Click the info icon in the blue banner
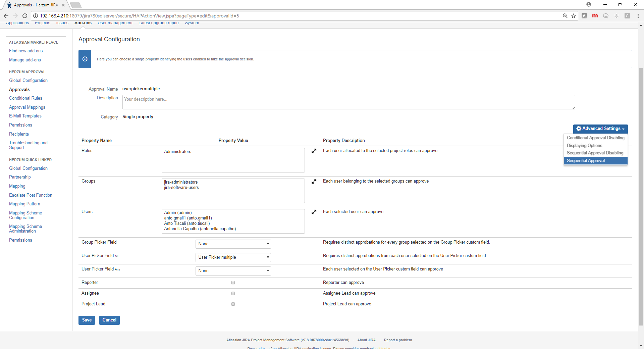Screen dimensions: 644x349 point(85,59)
